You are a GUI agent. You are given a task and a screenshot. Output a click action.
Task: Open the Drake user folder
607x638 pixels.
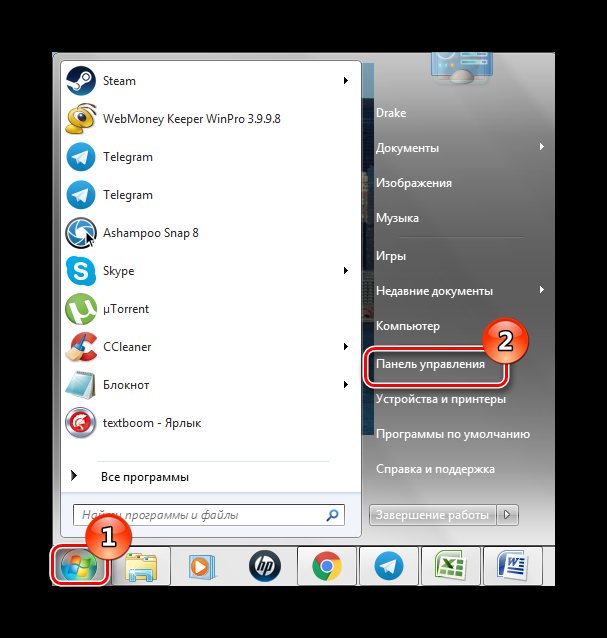click(x=391, y=113)
